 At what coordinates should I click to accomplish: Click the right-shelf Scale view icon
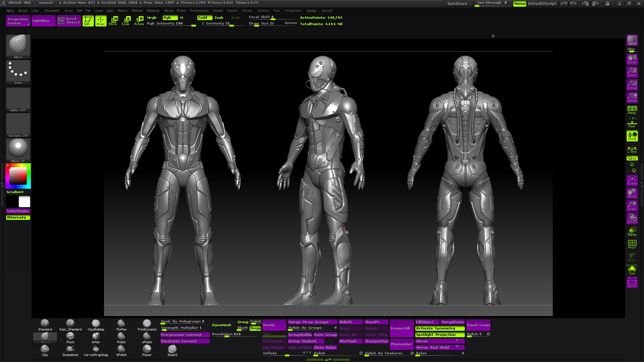(x=632, y=206)
